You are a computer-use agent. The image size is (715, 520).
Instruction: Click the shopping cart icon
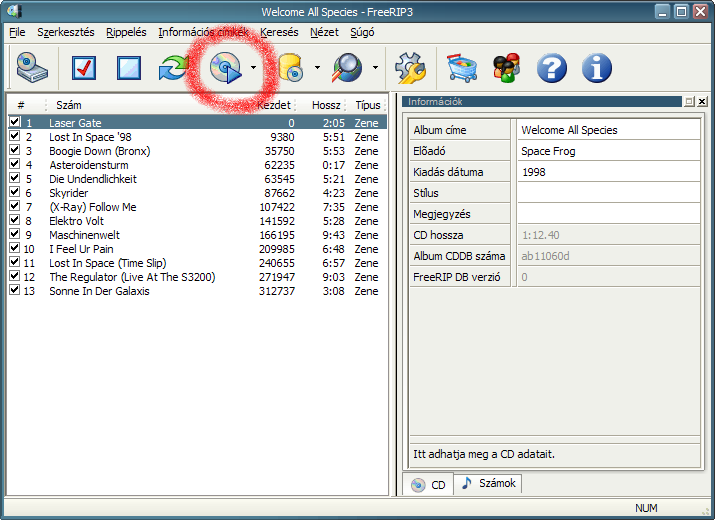click(462, 68)
